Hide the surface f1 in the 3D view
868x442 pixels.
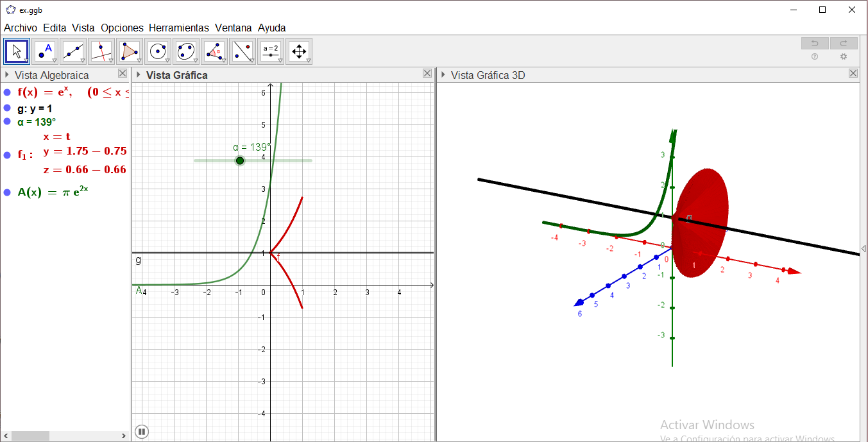(8, 152)
